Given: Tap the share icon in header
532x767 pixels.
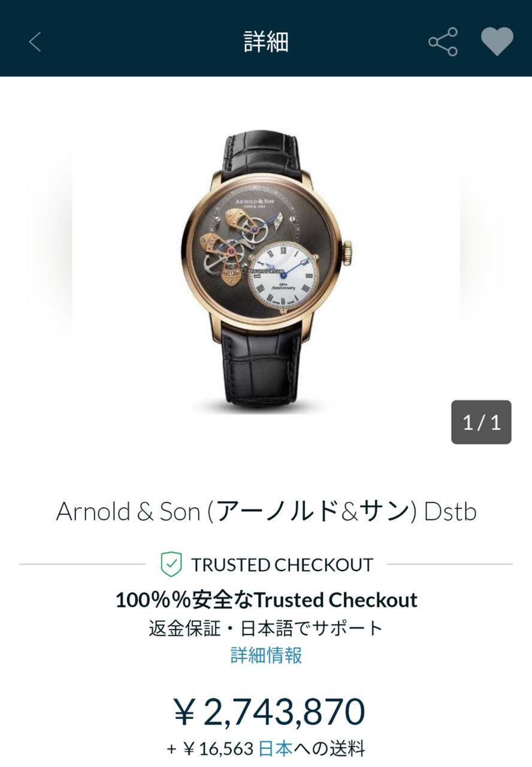Looking at the screenshot, I should [x=443, y=42].
